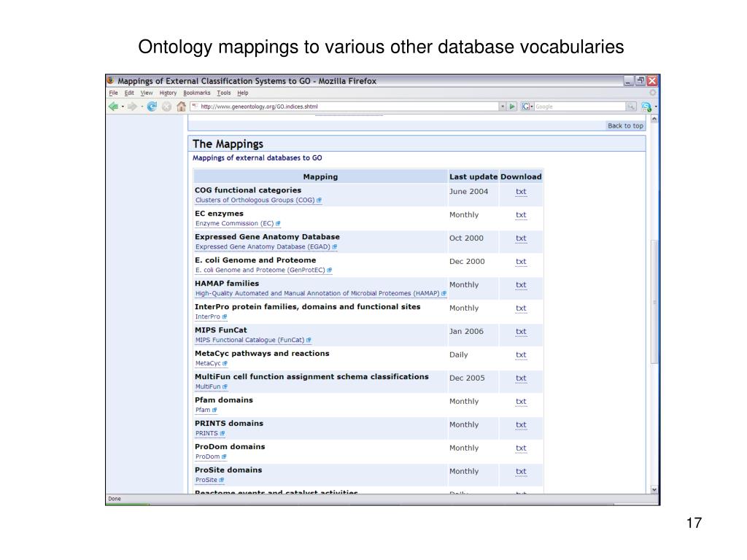This screenshot has height=560, width=747.
Task: Click the search magnifier icon
Action: (x=631, y=106)
